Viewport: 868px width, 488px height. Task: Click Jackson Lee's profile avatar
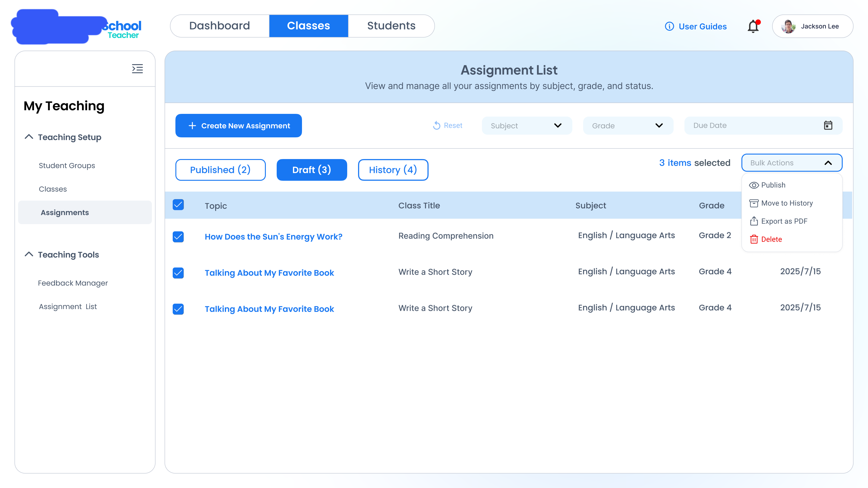coord(788,26)
